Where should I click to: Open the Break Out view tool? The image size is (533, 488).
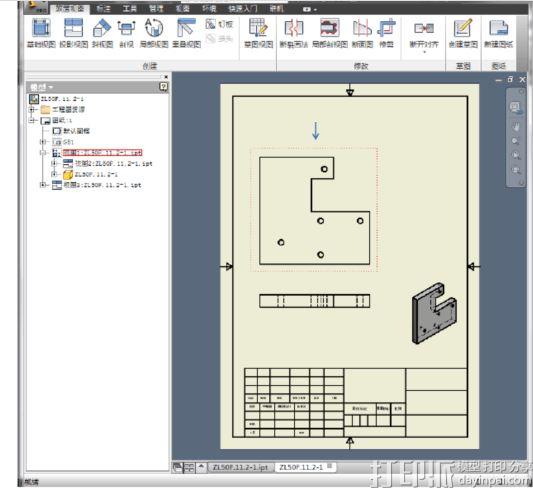(x=329, y=33)
